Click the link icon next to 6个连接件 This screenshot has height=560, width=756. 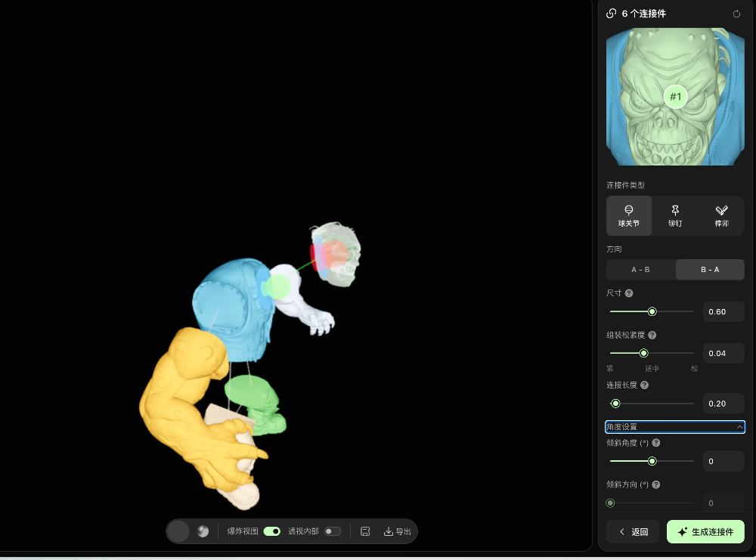(611, 14)
